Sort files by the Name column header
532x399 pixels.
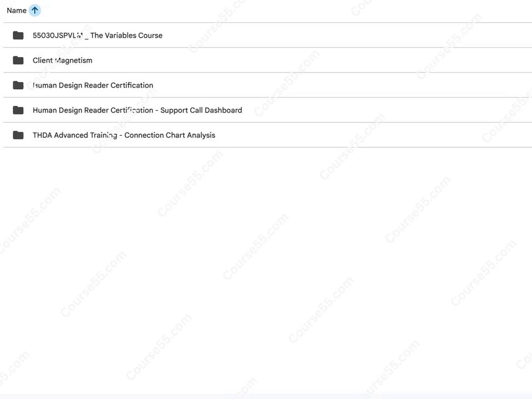17,11
